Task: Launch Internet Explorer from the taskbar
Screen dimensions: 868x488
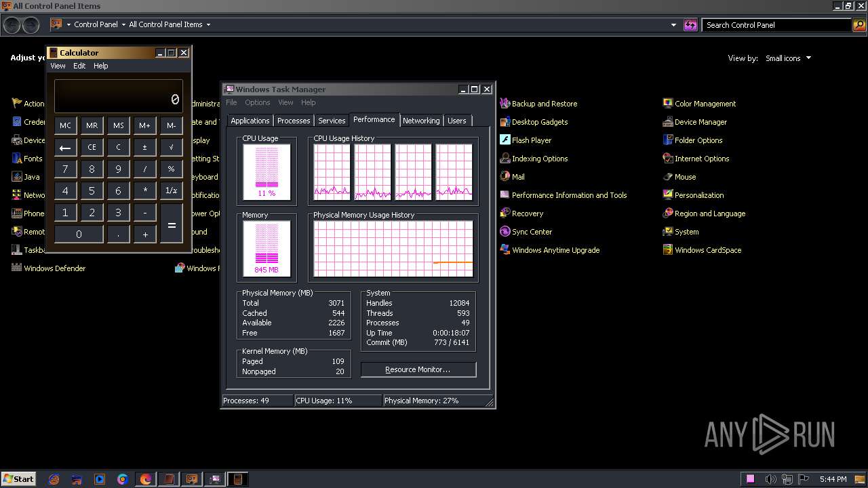Action: 54,479
